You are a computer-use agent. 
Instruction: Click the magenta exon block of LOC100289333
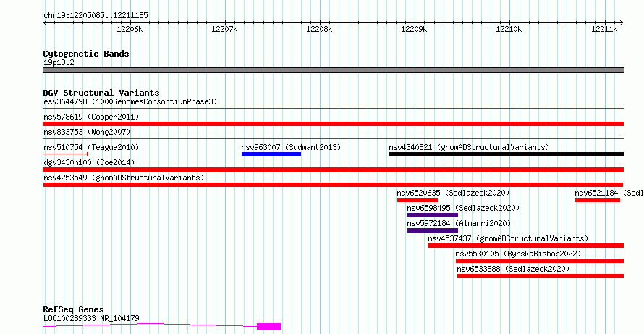(269, 327)
